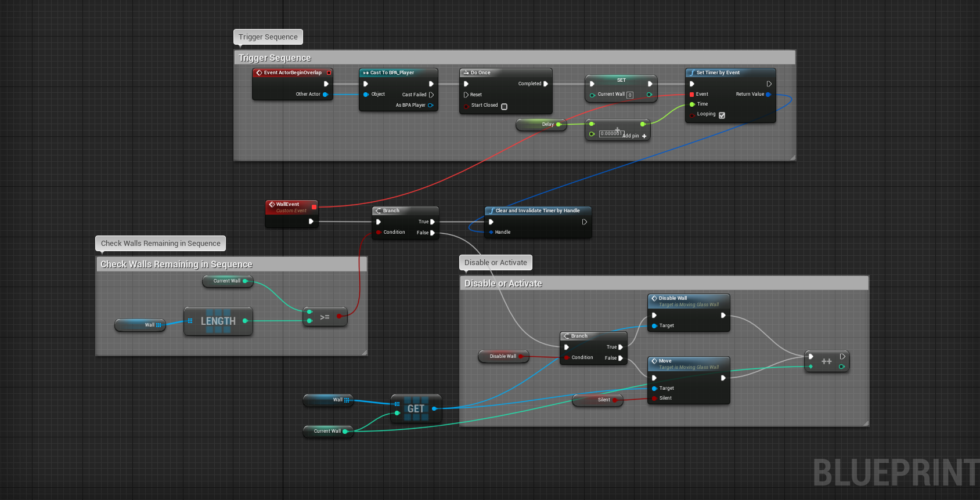
Task: Select the LENGTH array node
Action: [218, 321]
